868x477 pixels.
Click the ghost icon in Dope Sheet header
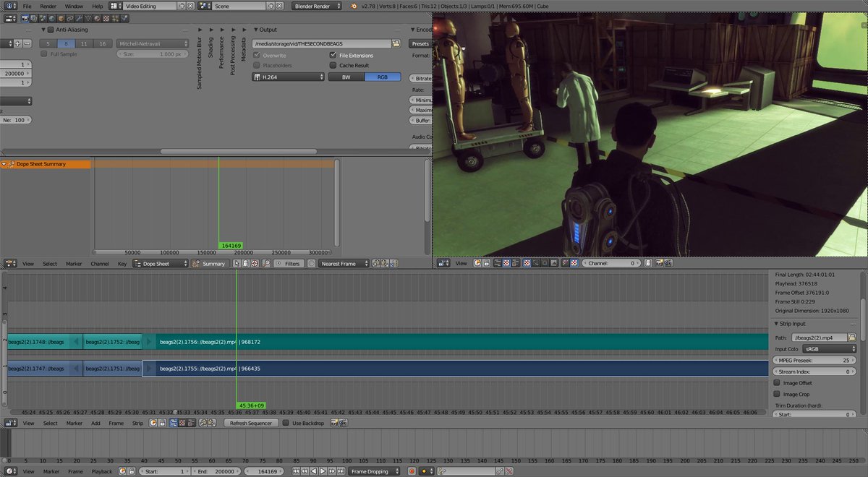(x=245, y=263)
